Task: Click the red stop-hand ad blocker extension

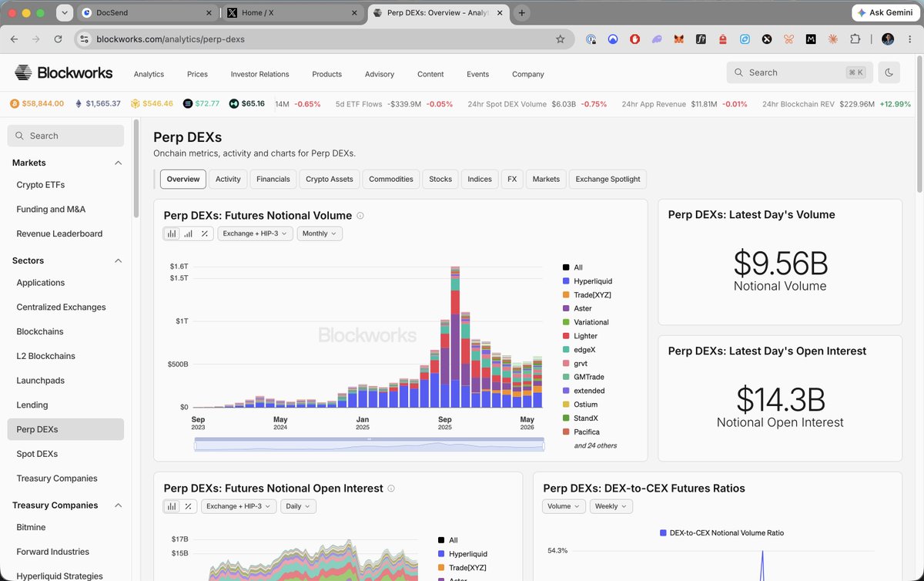Action: click(x=635, y=39)
